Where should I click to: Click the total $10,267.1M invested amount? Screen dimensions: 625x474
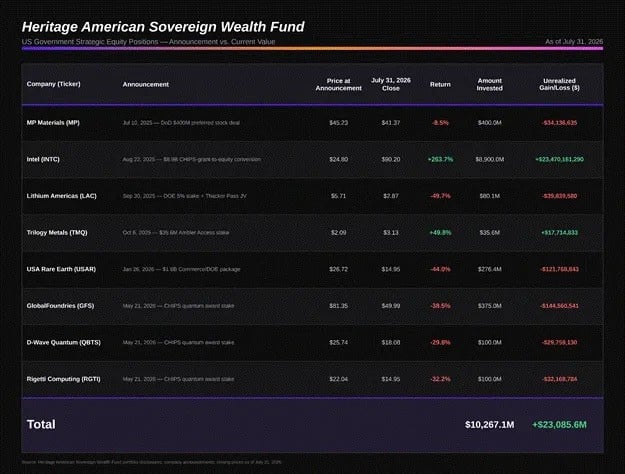point(489,425)
